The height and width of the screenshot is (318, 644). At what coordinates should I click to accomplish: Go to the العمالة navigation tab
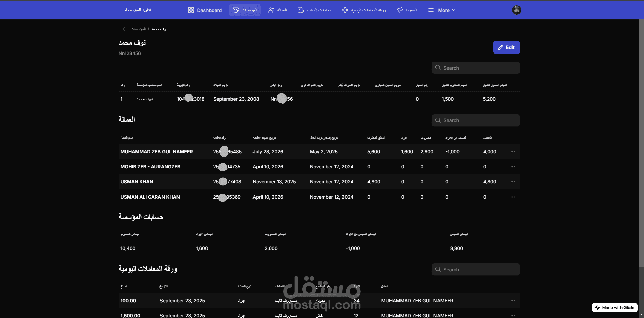(x=277, y=10)
